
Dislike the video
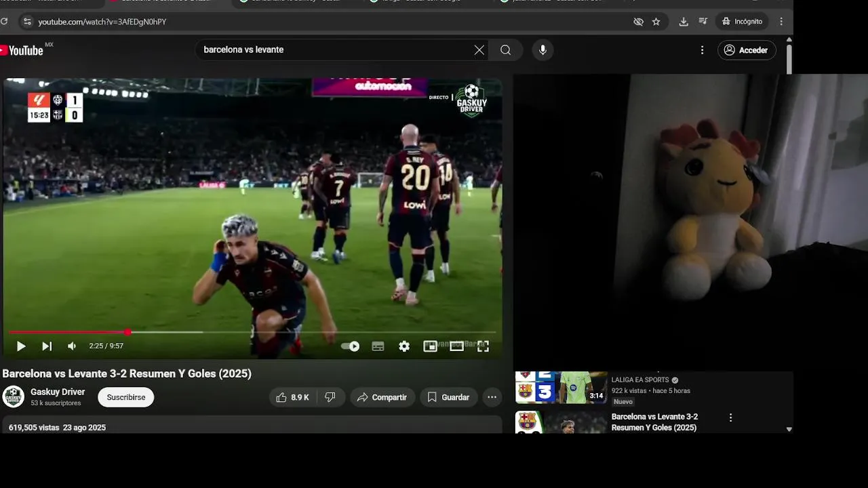(330, 397)
